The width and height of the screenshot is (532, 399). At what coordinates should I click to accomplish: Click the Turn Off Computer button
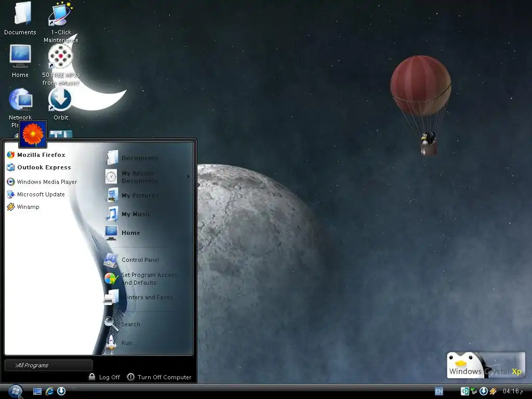click(x=159, y=377)
